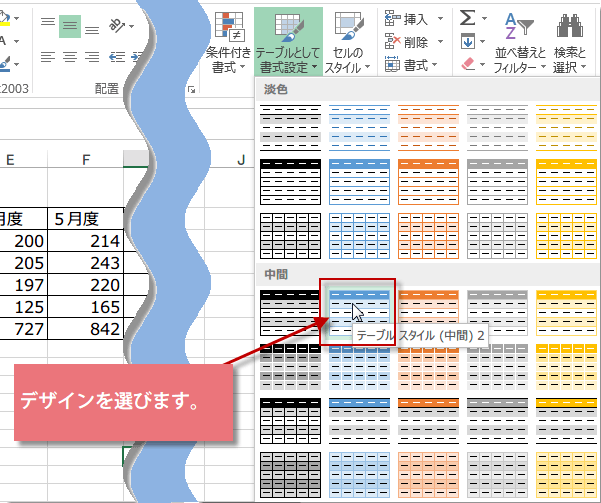
Task: Choose 淡色 orange full-grid table style
Action: click(428, 236)
